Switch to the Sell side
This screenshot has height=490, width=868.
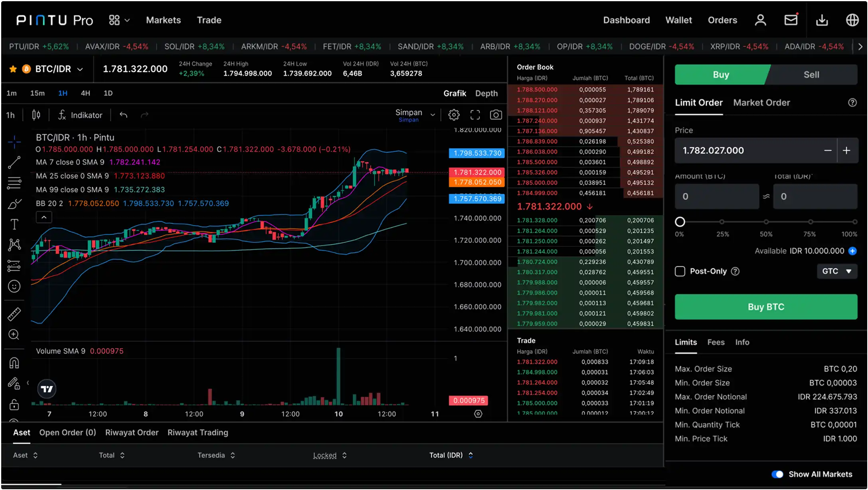click(x=811, y=75)
